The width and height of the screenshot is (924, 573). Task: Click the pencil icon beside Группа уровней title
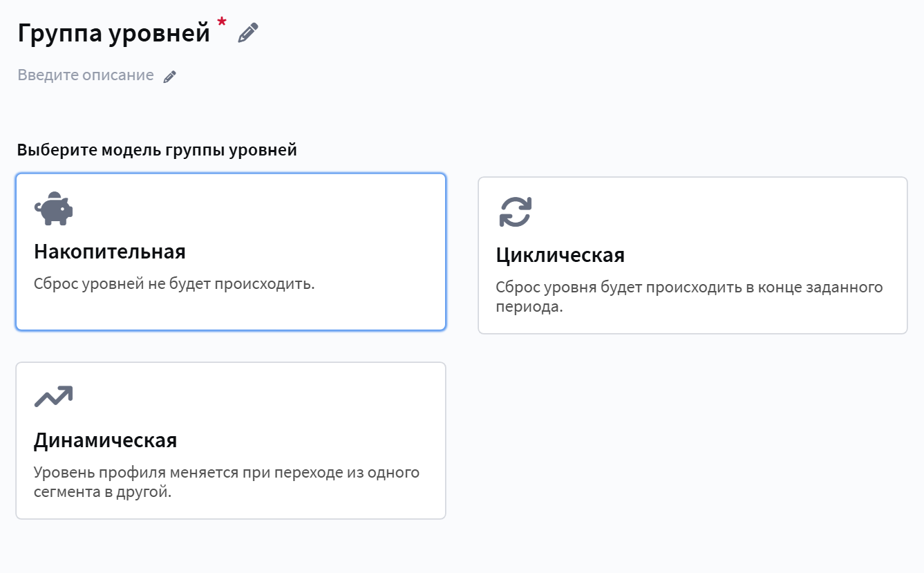pos(248,33)
